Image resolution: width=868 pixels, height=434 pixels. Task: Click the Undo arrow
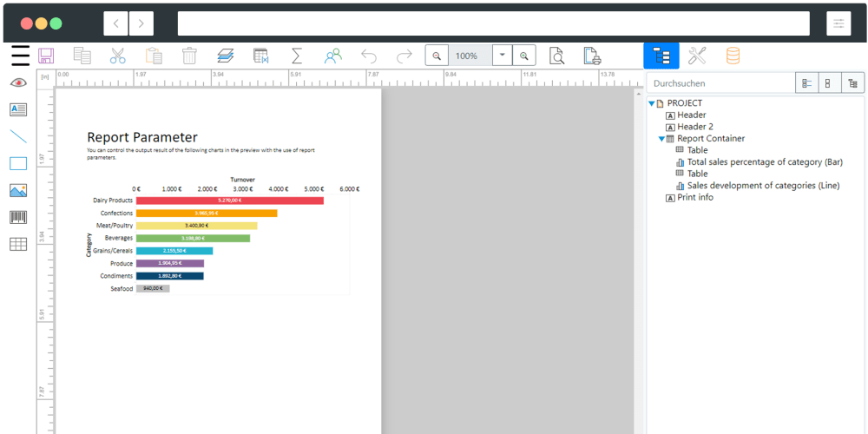[x=369, y=56]
